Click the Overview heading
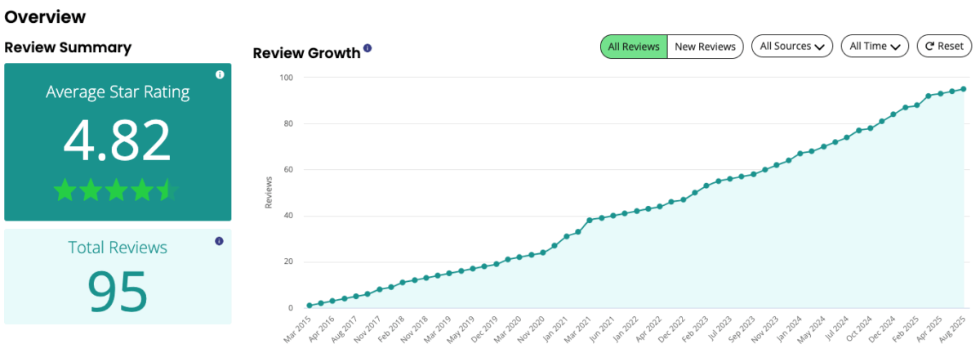The height and width of the screenshot is (353, 980). (x=45, y=16)
